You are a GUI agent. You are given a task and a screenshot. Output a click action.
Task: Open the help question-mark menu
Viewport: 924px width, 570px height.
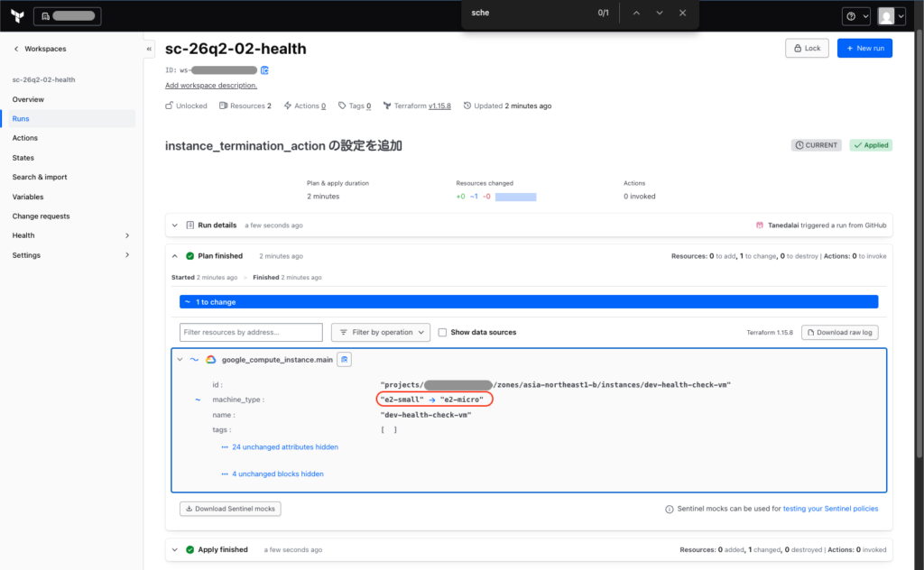pos(855,16)
